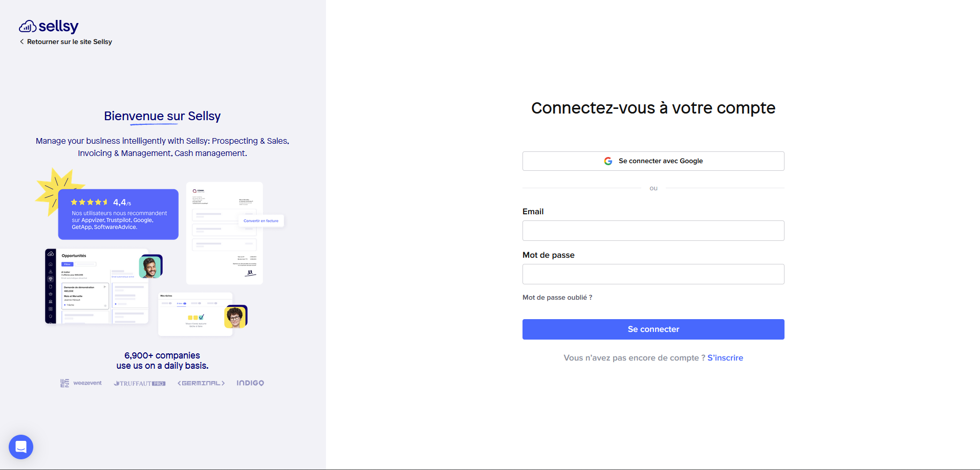Click the Indigo logo

coord(250,383)
